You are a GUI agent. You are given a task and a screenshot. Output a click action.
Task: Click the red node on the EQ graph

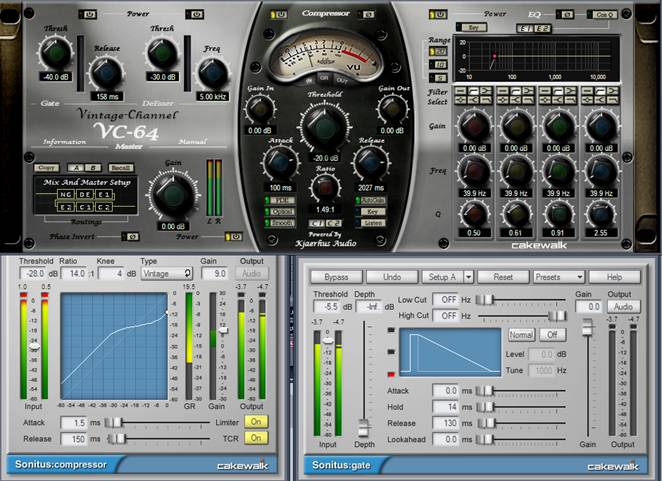click(x=494, y=56)
